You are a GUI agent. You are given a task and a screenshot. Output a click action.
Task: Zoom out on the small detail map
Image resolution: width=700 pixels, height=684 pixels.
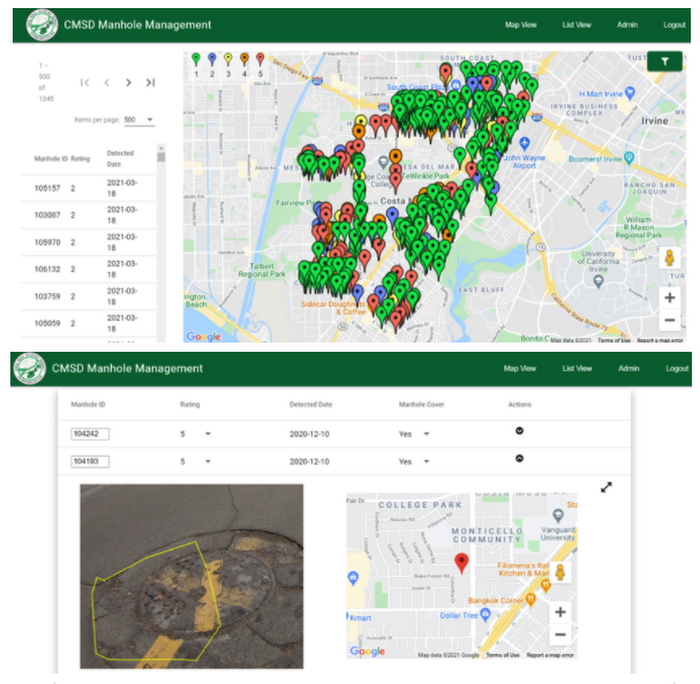(560, 634)
